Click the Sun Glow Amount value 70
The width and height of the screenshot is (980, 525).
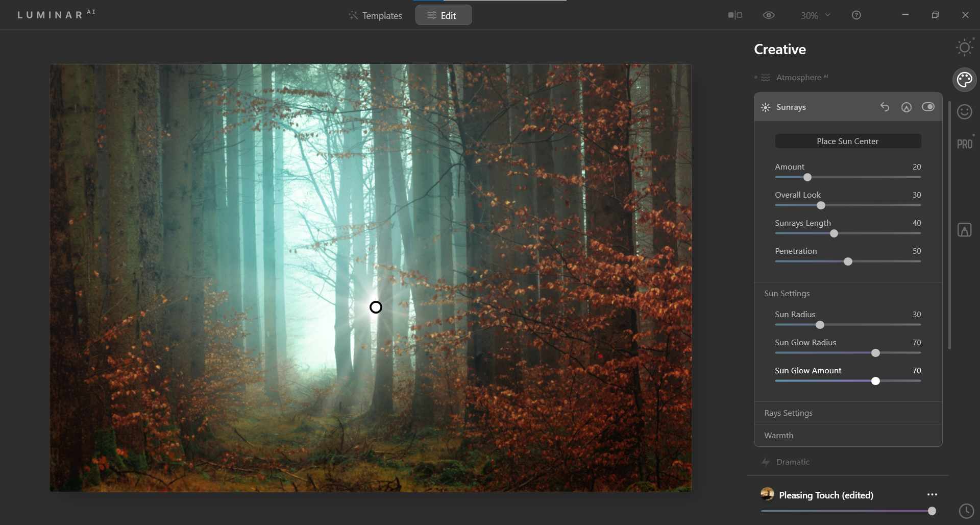coord(917,371)
